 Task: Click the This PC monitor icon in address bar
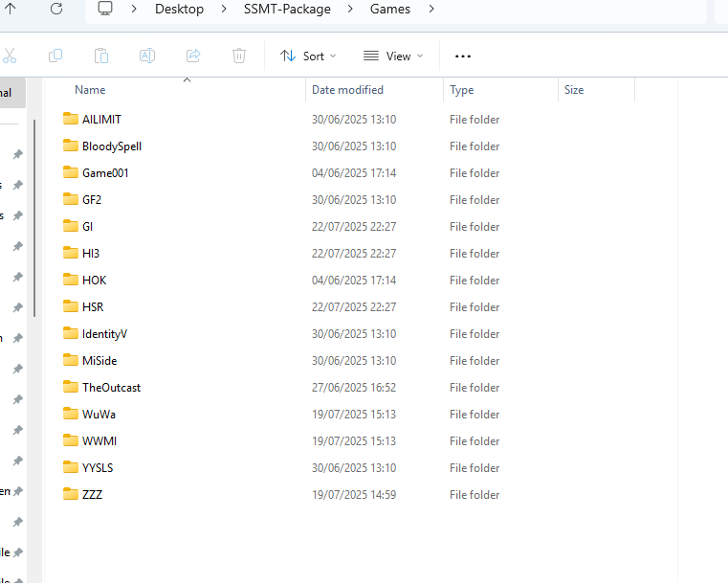tap(105, 9)
